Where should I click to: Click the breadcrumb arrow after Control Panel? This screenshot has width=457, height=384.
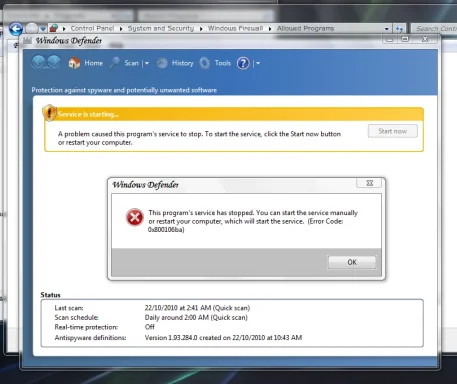tap(121, 29)
